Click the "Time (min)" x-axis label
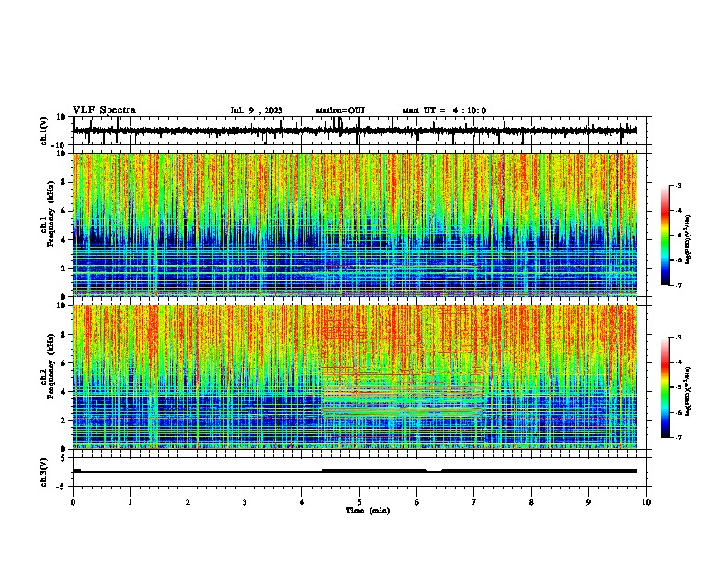 [x=368, y=511]
